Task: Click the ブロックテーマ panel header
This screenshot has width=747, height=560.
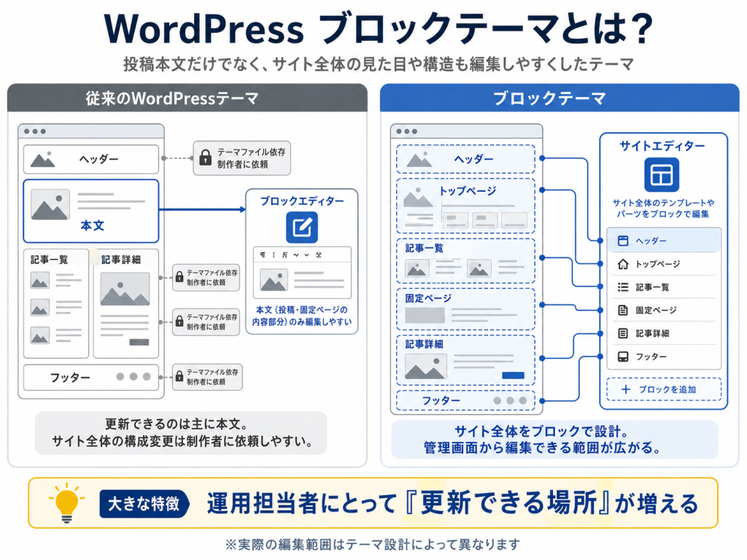Action: (x=560, y=98)
